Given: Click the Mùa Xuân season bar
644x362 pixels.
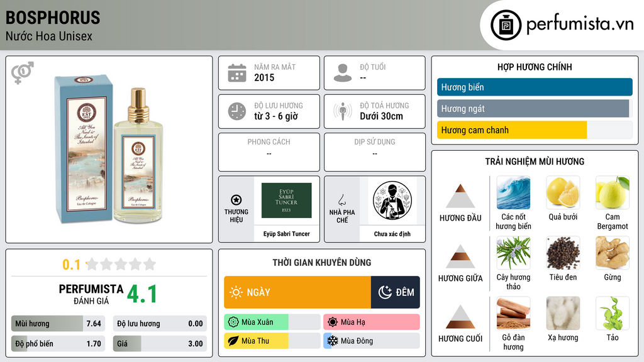Looking at the screenshot, I should [272, 322].
